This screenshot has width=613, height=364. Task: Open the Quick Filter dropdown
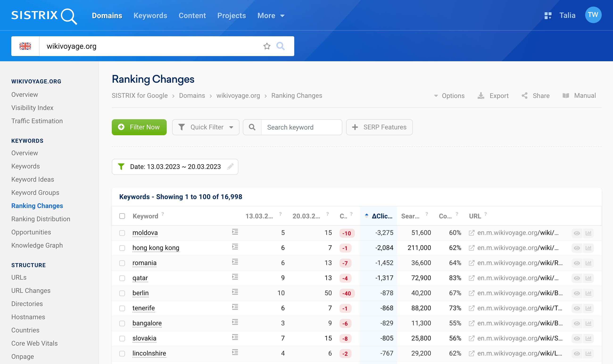(206, 127)
